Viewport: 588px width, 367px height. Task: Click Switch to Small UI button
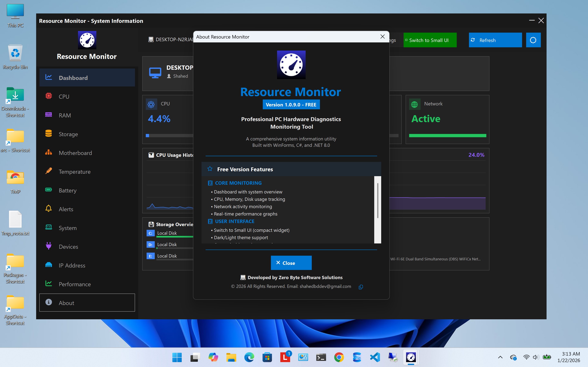[430, 40]
